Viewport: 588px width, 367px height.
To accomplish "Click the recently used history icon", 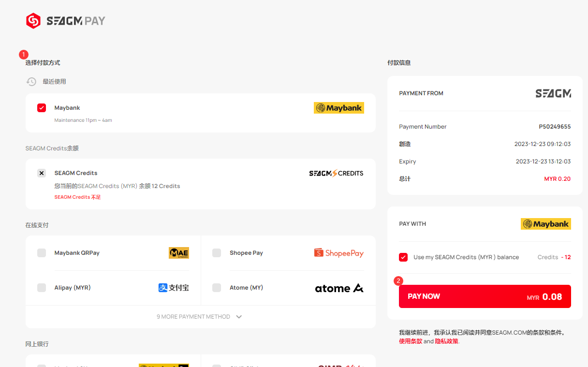I will (31, 82).
